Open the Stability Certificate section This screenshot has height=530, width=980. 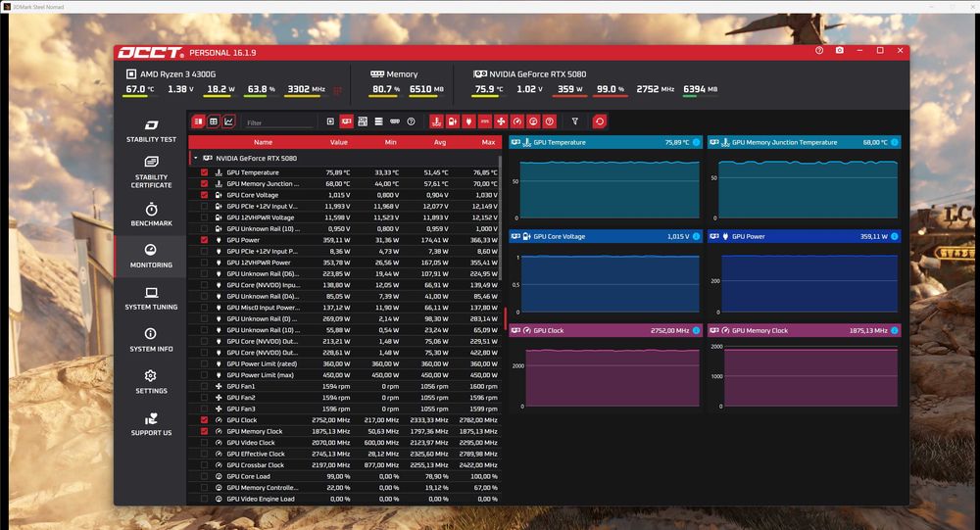point(151,171)
